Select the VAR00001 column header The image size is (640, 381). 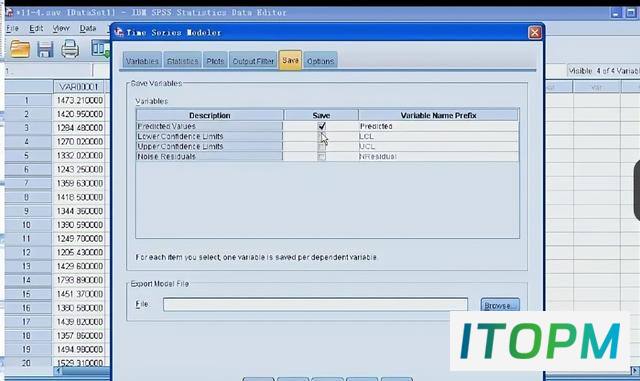click(x=79, y=87)
